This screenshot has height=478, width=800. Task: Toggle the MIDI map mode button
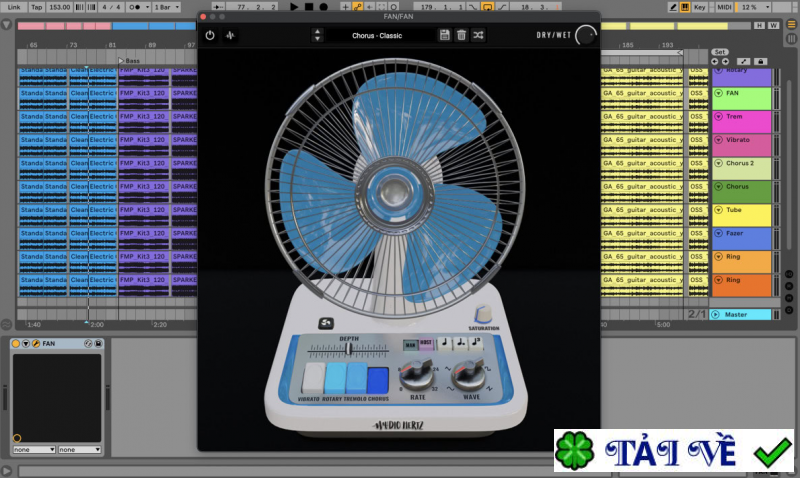pos(724,7)
